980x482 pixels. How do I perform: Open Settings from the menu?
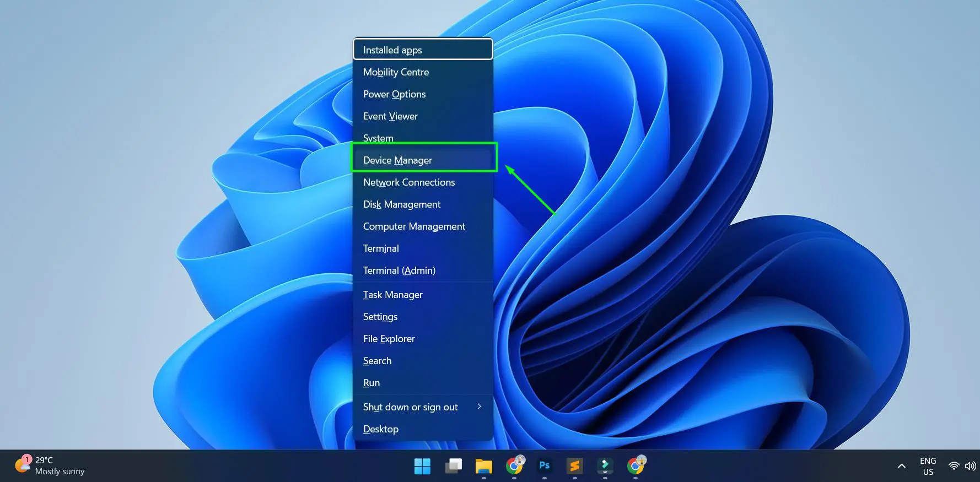(x=423, y=317)
